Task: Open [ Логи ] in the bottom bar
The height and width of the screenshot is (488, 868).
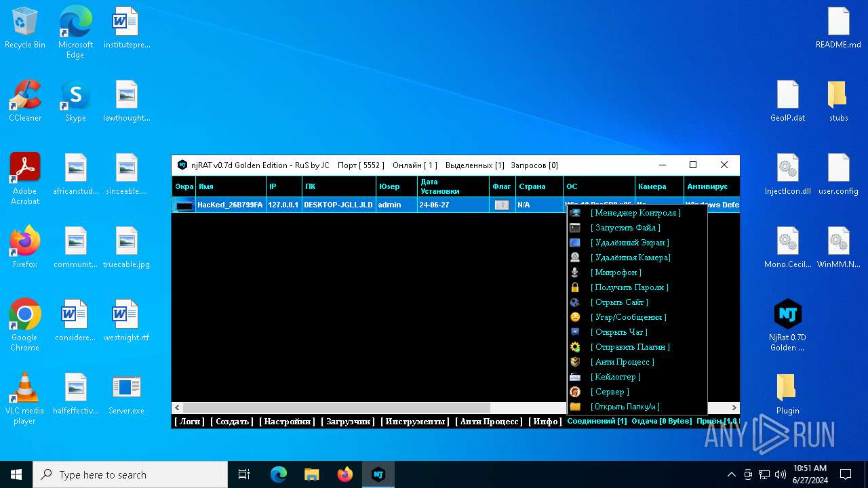Action: click(190, 422)
